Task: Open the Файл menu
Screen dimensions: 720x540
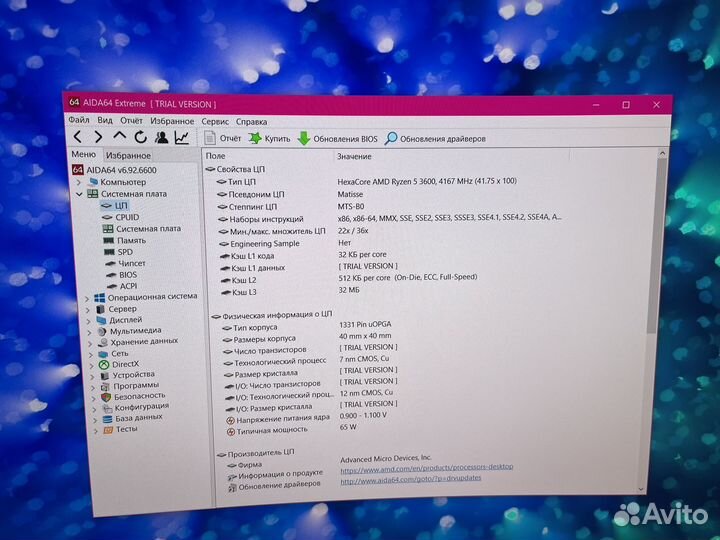Action: point(79,120)
